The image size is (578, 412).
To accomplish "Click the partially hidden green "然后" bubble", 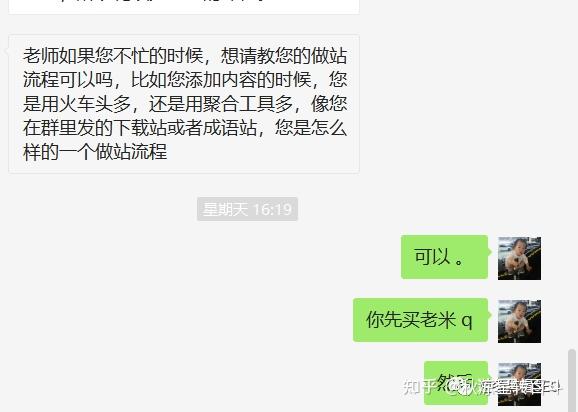I will 456,383.
